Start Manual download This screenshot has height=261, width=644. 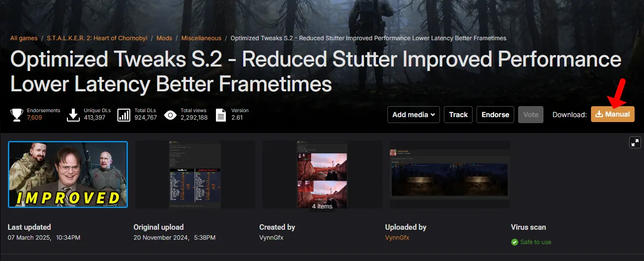coord(612,114)
